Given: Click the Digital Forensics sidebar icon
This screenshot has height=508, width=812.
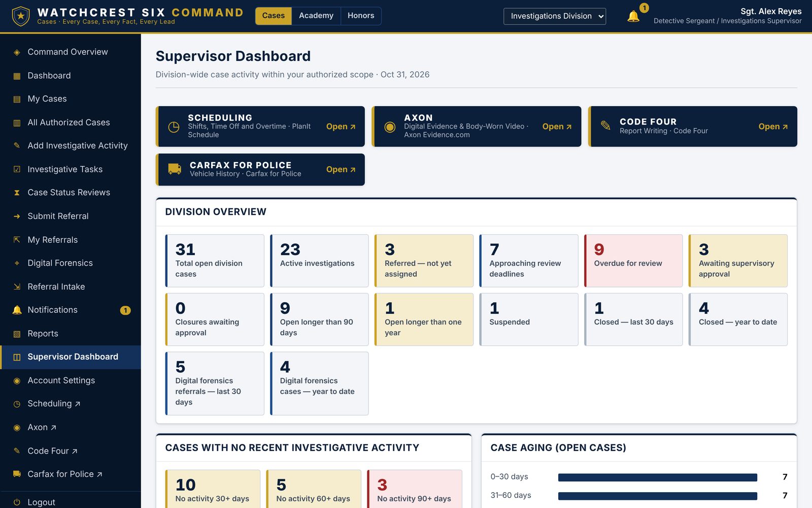Looking at the screenshot, I should coord(17,263).
